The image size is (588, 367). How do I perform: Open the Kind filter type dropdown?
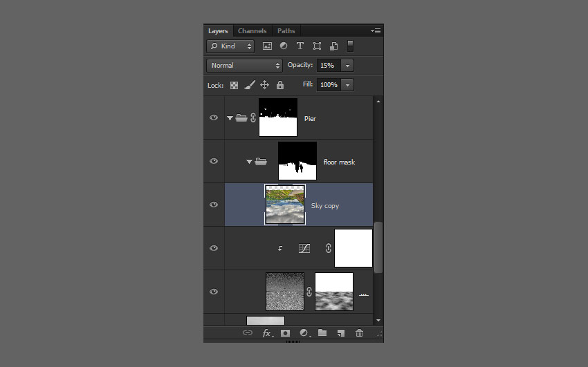coord(230,46)
